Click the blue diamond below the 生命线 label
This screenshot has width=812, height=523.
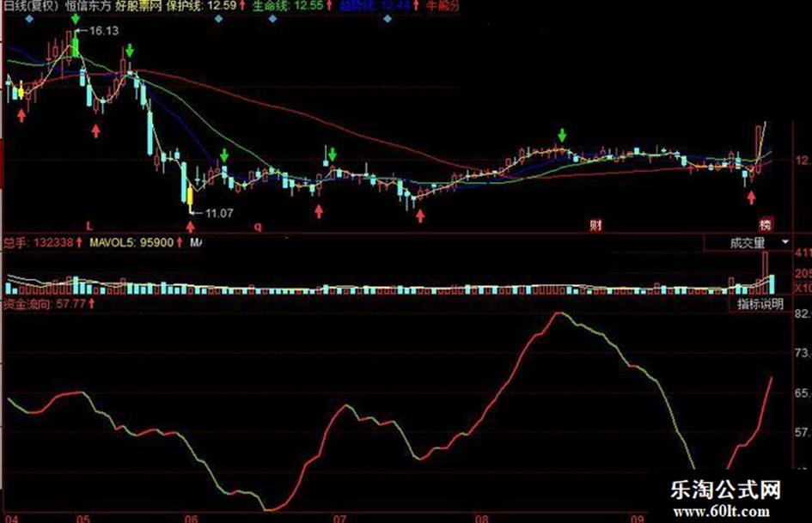coord(272,19)
